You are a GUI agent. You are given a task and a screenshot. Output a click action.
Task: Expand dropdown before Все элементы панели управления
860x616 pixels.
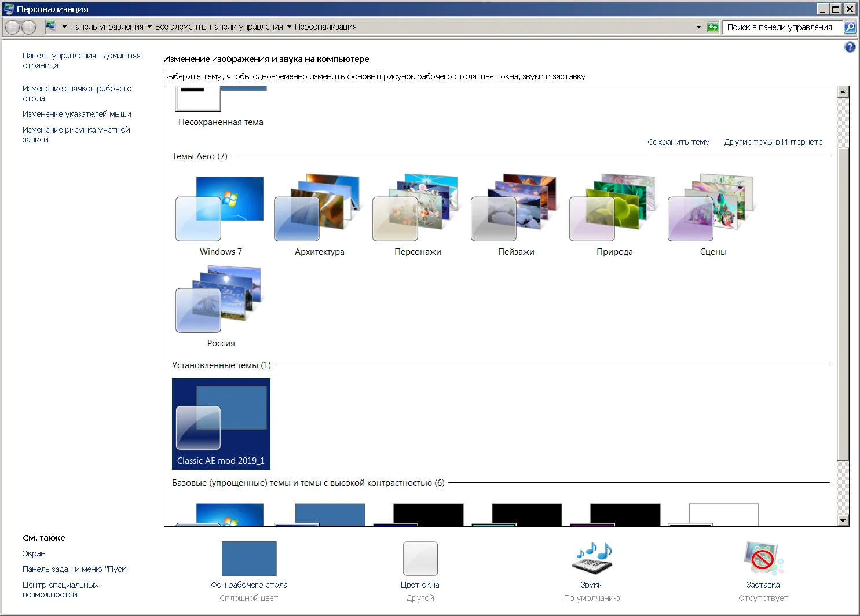pyautogui.click(x=149, y=27)
